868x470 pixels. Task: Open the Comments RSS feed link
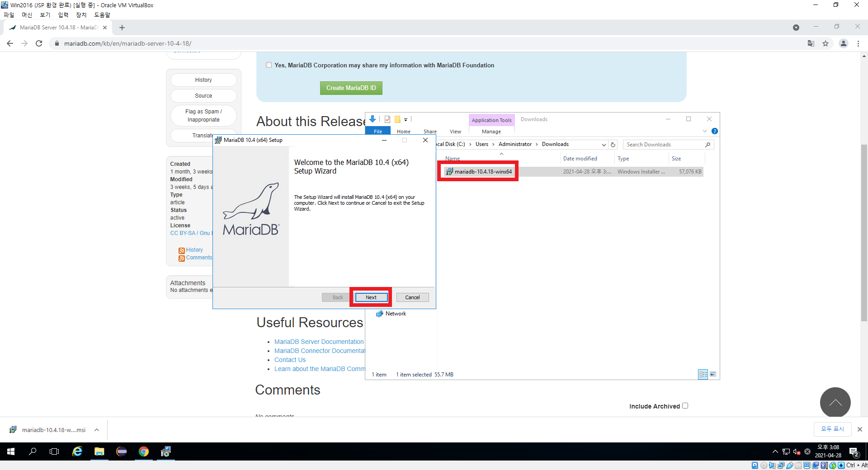[x=199, y=258]
